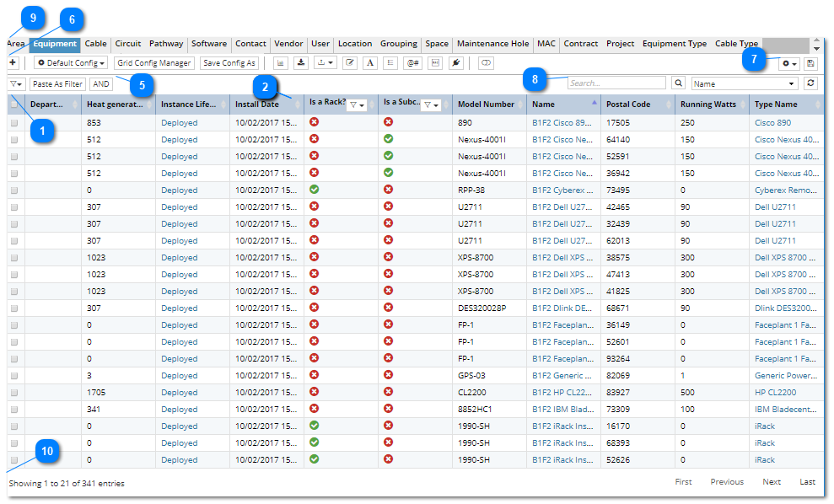Click the B1F2 Cyberex name link
Image resolution: width=834 pixels, height=504 pixels.
coord(562,190)
